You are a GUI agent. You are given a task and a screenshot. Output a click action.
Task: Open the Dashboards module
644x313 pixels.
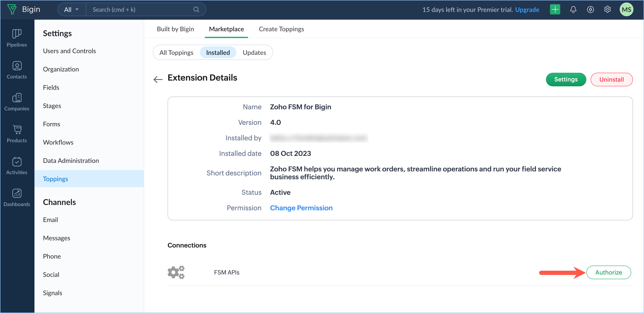(17, 198)
